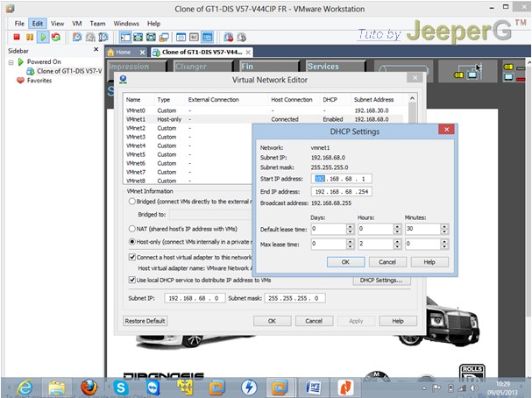
Task: Click the DHCP Settings... button
Action: (x=381, y=281)
